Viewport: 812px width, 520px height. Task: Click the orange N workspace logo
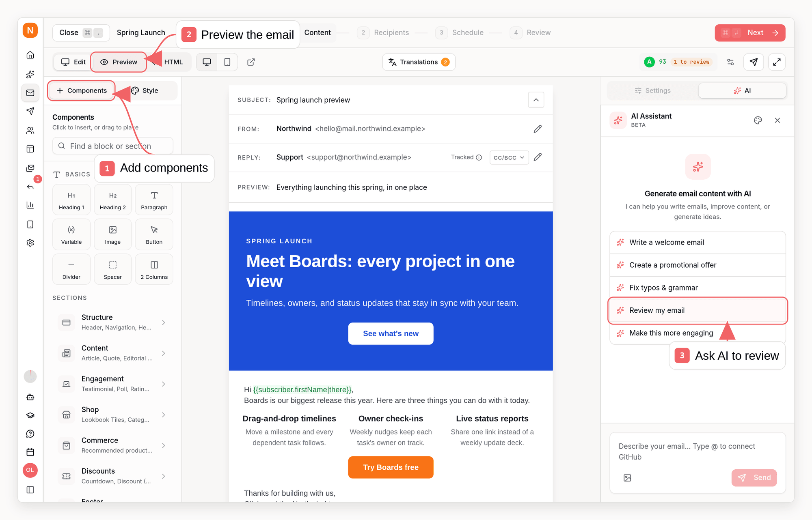[x=30, y=30]
